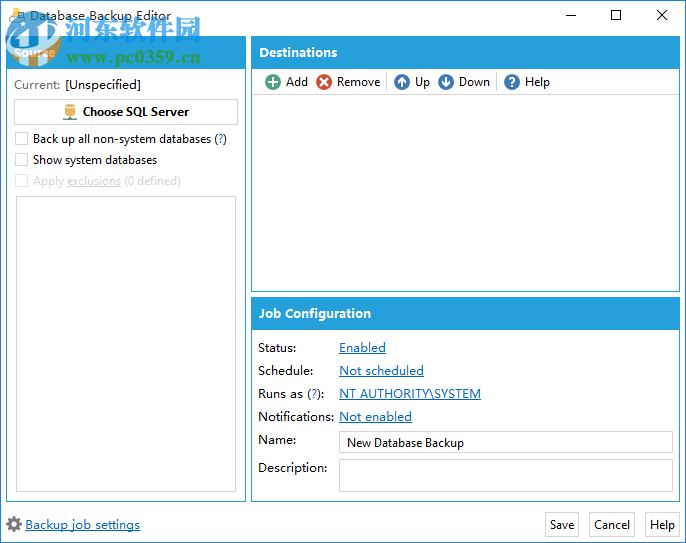Click the Up arrow icon in Destinations

tap(402, 82)
